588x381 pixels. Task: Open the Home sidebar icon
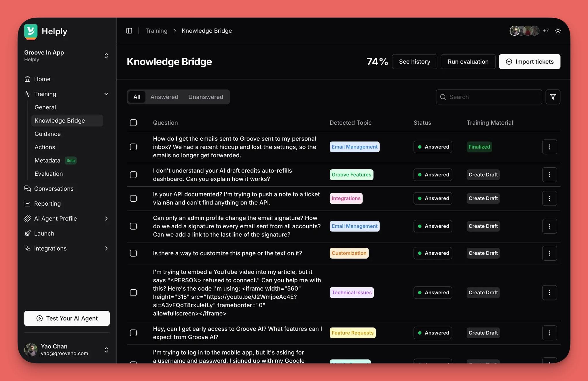click(28, 79)
